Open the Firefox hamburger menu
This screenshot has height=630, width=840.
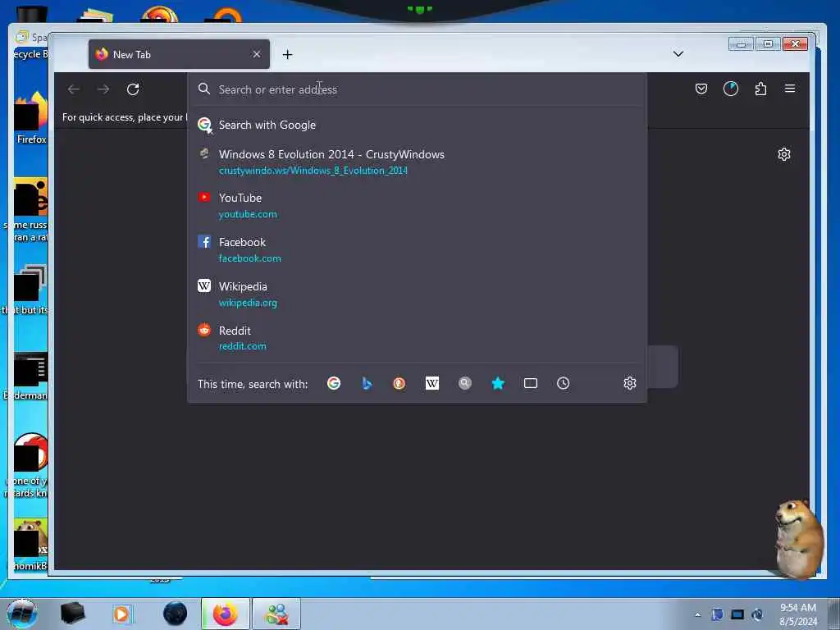(790, 88)
